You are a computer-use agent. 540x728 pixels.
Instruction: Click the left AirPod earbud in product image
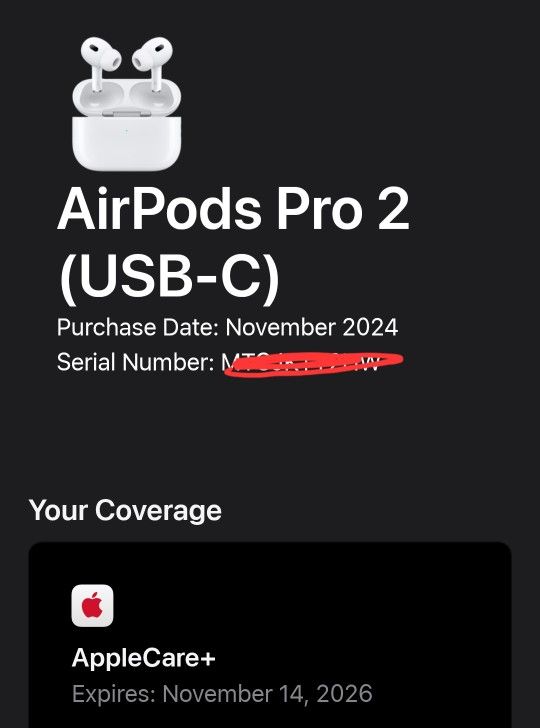coord(100,63)
